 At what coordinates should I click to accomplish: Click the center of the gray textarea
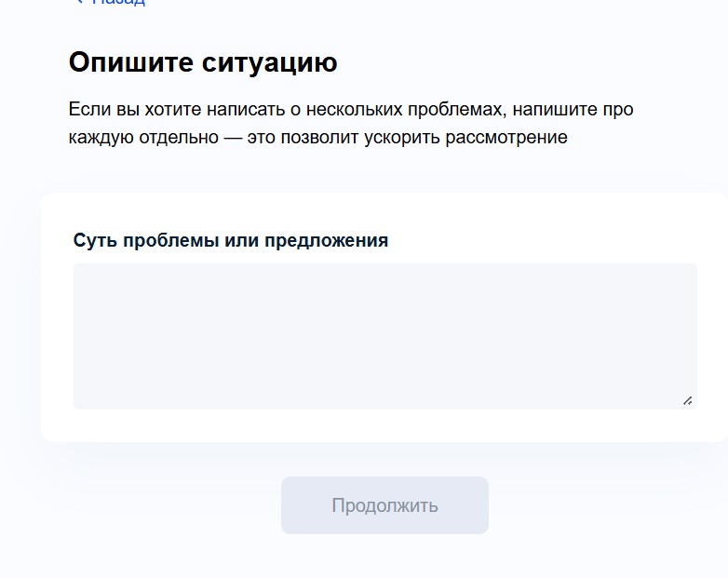pos(384,336)
